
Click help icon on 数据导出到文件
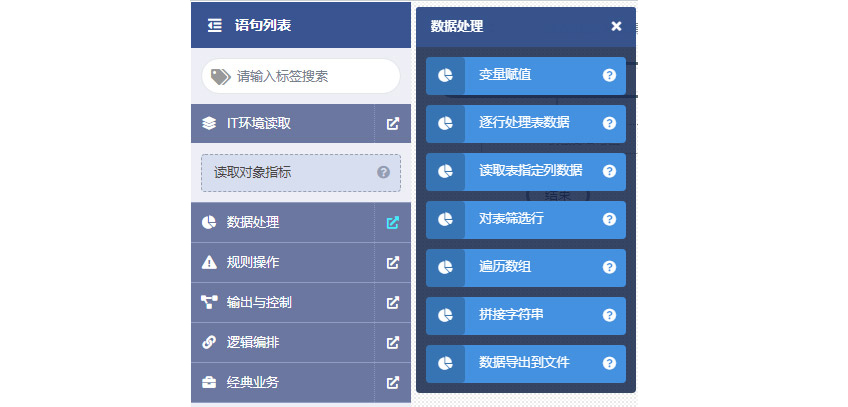tap(609, 363)
